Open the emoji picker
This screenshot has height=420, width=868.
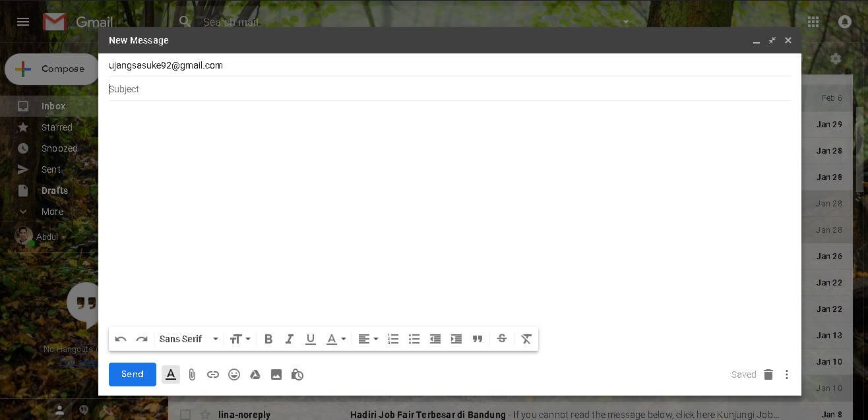234,375
